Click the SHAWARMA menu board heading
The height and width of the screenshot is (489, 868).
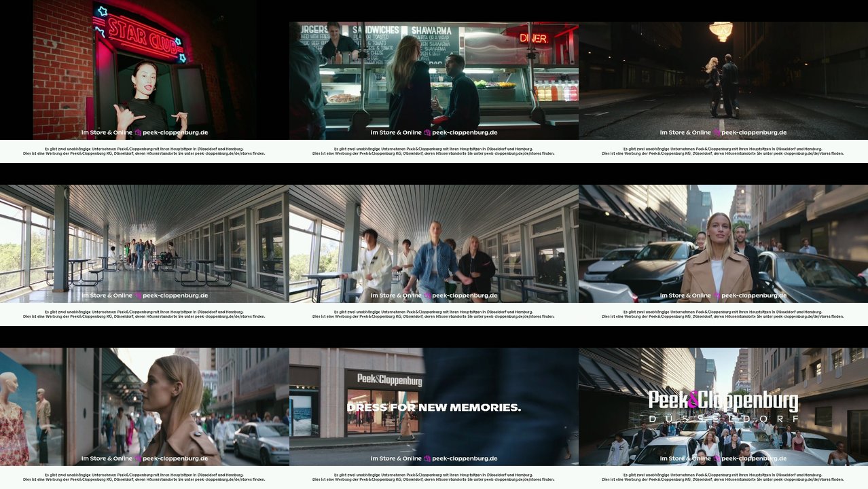point(431,30)
